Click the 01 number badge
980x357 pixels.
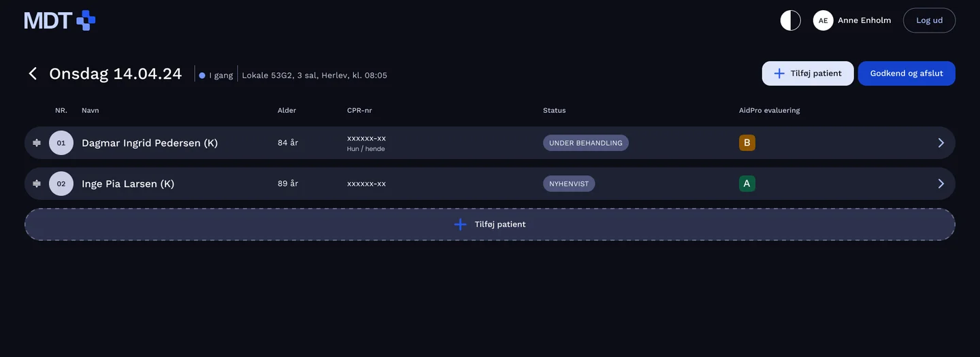61,143
